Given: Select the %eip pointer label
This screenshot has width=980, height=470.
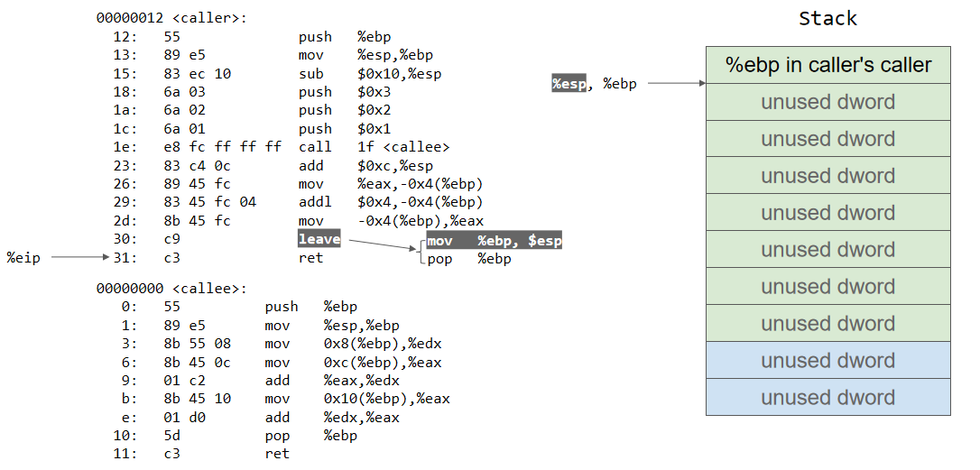Looking at the screenshot, I should pyautogui.click(x=23, y=258).
